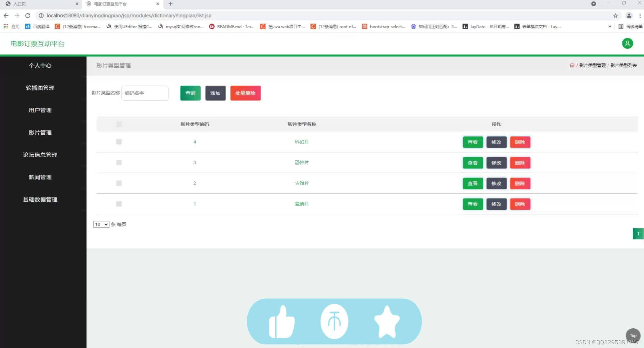The width and height of the screenshot is (644, 348).
Task: Check the 爱情片 row checkbox
Action: pyautogui.click(x=119, y=204)
